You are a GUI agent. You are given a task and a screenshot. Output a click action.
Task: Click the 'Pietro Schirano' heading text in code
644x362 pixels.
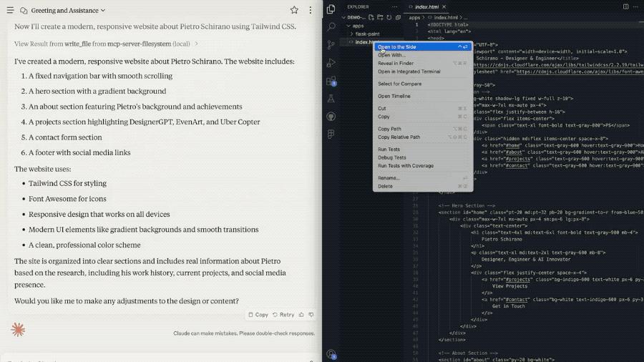click(x=502, y=239)
